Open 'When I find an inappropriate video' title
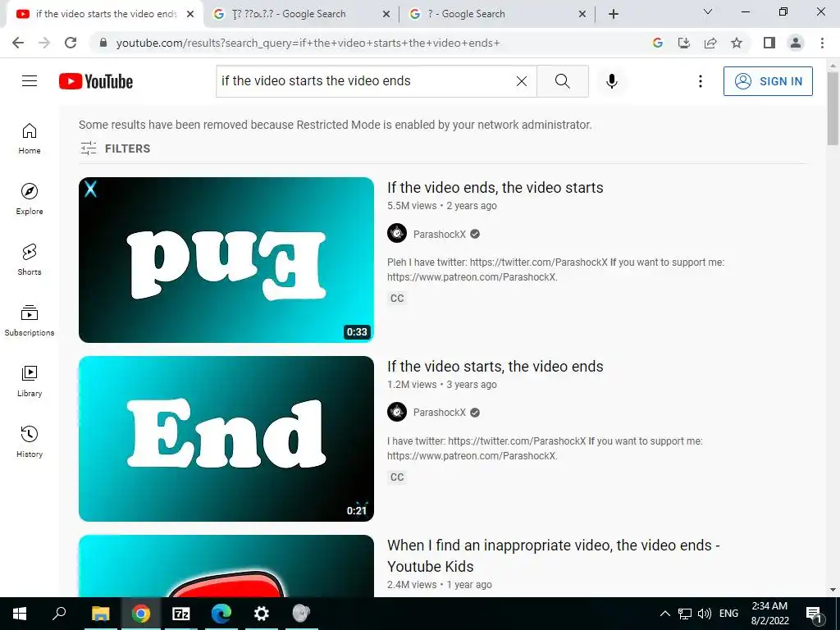The width and height of the screenshot is (840, 630). point(554,555)
